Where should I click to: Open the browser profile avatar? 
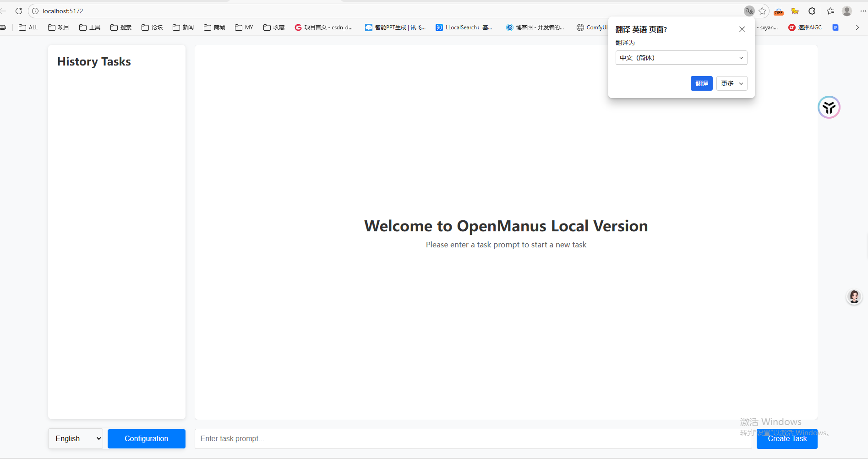[847, 11]
